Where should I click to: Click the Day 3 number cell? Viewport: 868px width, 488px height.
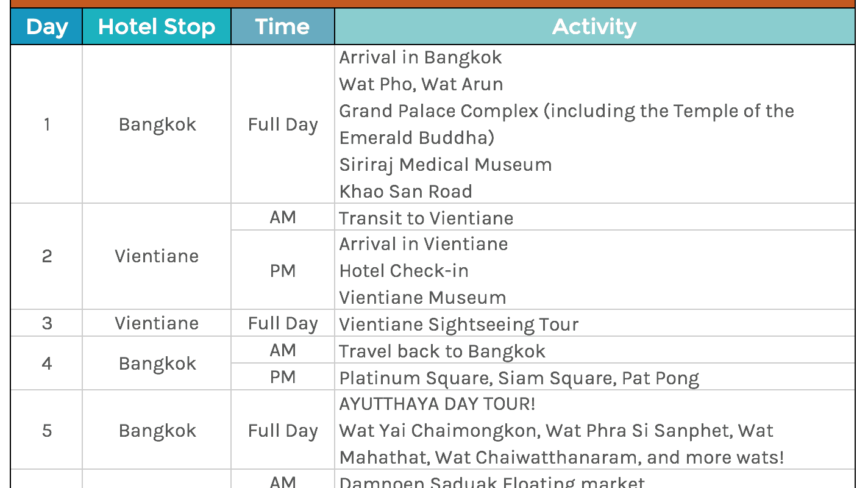tap(46, 323)
